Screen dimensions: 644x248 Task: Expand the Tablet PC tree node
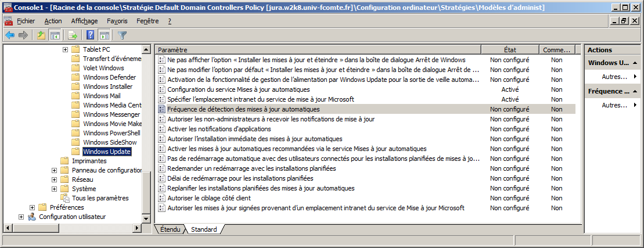click(66, 49)
